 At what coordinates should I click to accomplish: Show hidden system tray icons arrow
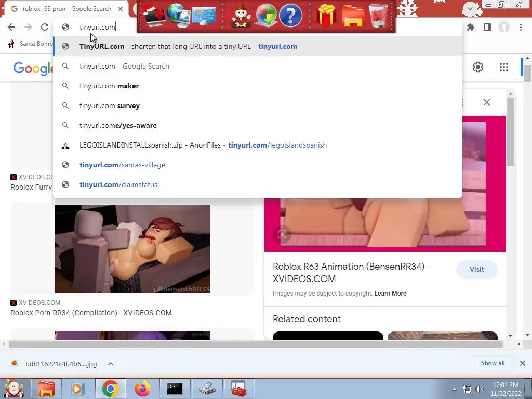[x=454, y=389]
